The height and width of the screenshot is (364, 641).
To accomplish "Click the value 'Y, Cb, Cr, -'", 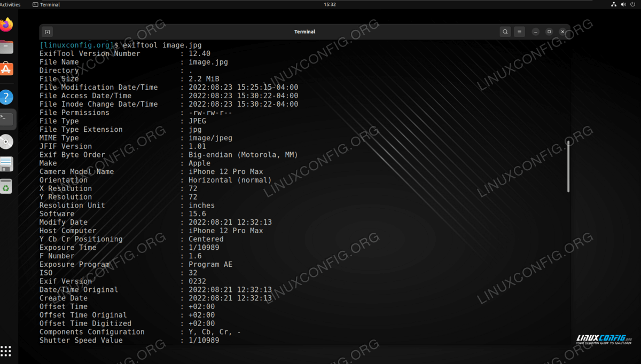I will coord(215,332).
